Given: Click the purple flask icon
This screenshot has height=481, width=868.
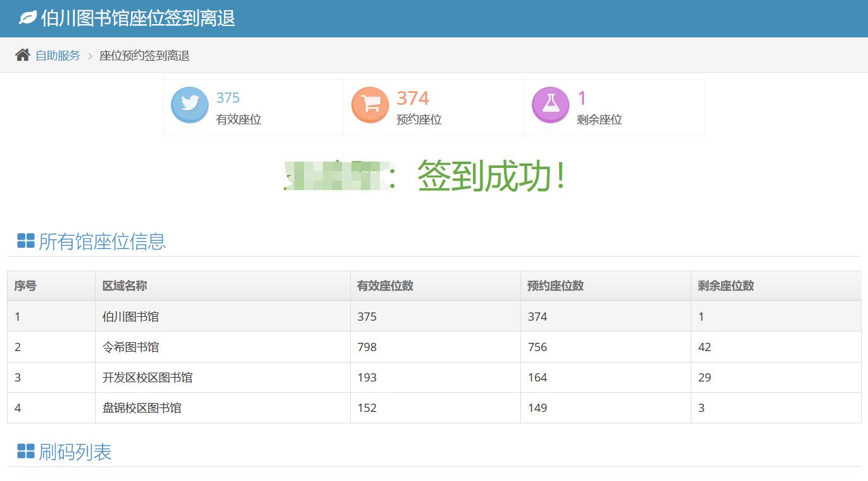Looking at the screenshot, I should tap(550, 105).
